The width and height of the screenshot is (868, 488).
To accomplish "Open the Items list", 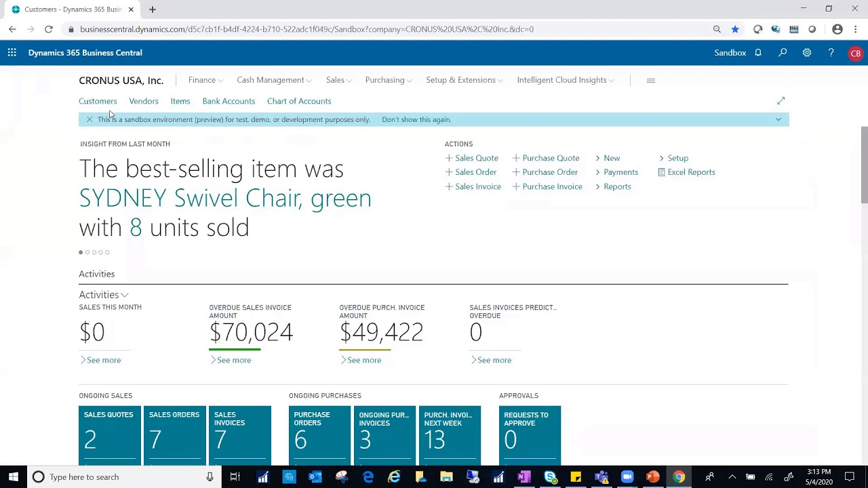I will click(180, 101).
